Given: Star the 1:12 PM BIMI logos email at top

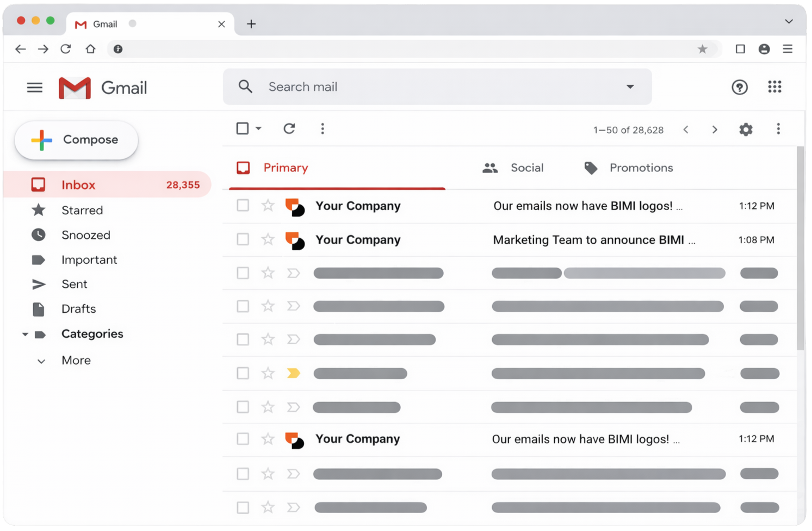Looking at the screenshot, I should 268,205.
